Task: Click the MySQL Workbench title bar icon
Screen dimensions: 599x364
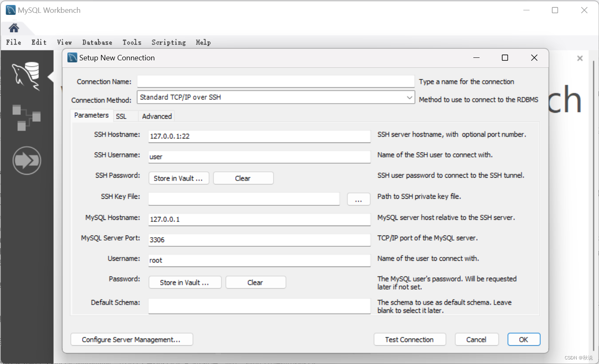Action: pyautogui.click(x=11, y=10)
